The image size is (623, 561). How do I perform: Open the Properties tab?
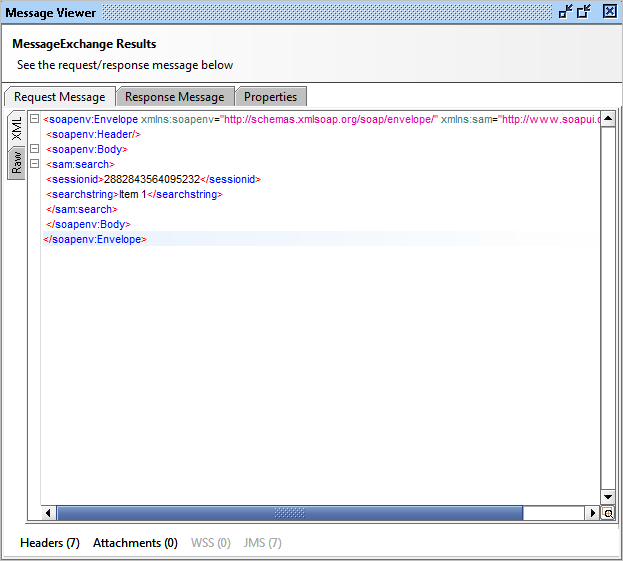[271, 97]
